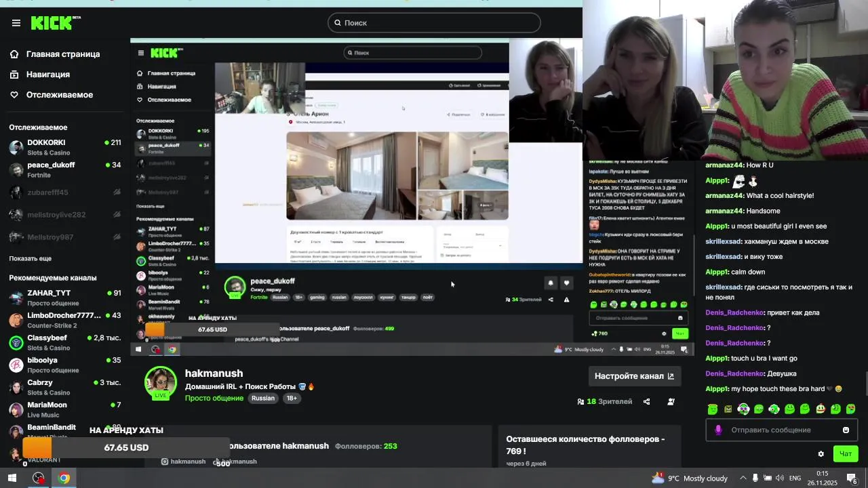Click the Поиск search field at the top

click(x=434, y=23)
